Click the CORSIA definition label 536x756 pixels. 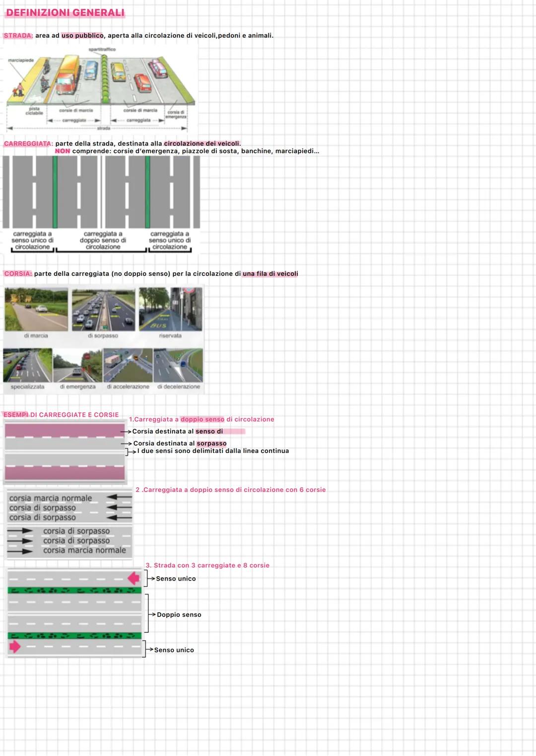(x=18, y=273)
